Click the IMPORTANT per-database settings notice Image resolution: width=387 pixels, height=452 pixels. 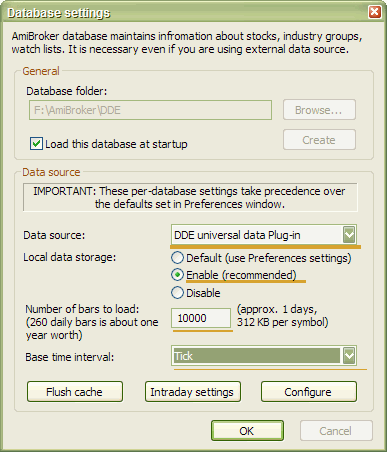click(x=190, y=197)
